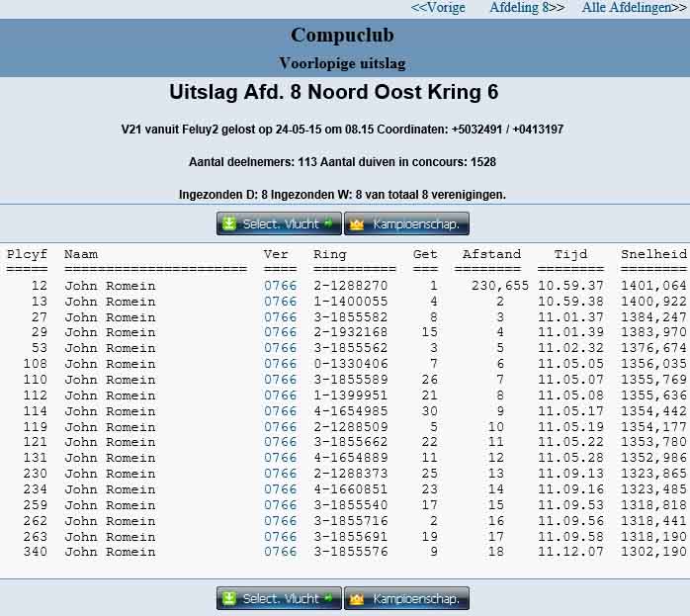Click distance value 230,655
The height and width of the screenshot is (616, 690).
pyautogui.click(x=500, y=286)
